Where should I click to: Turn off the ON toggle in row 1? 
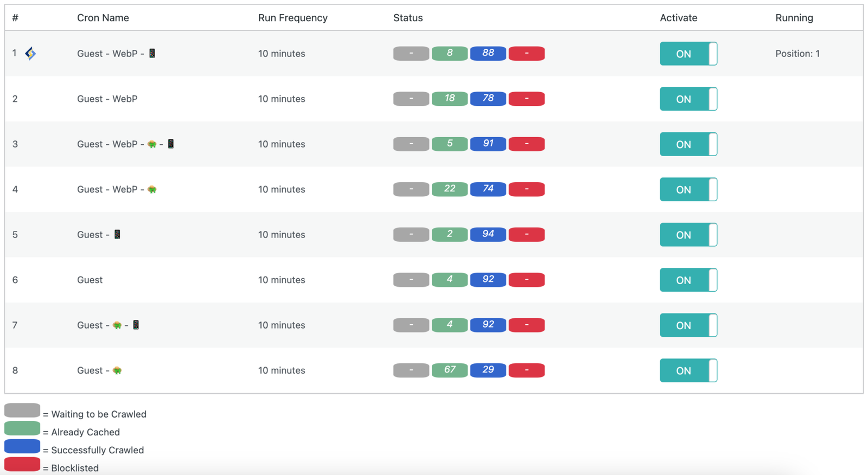688,54
